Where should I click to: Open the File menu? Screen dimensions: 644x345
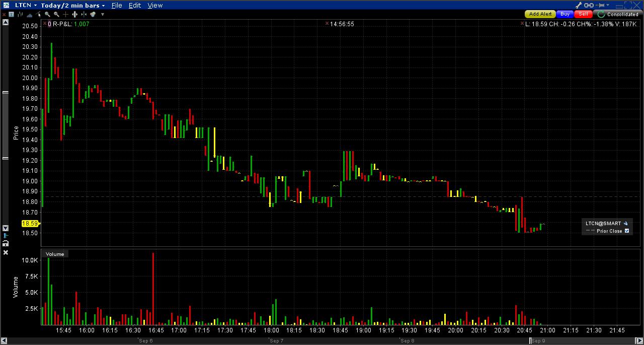(117, 6)
